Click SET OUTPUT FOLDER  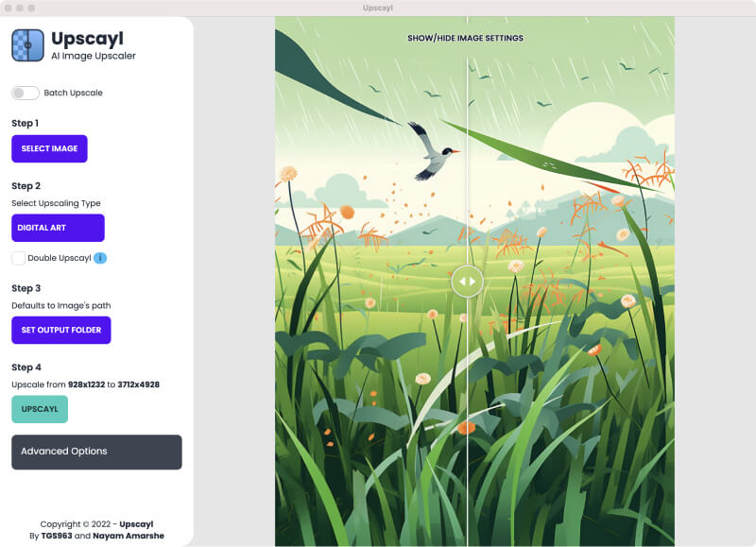point(60,330)
